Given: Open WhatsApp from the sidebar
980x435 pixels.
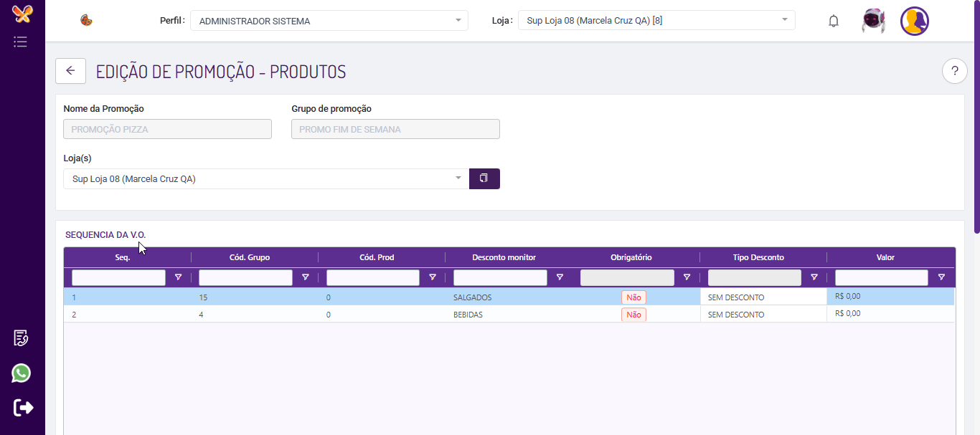Looking at the screenshot, I should pos(22,373).
